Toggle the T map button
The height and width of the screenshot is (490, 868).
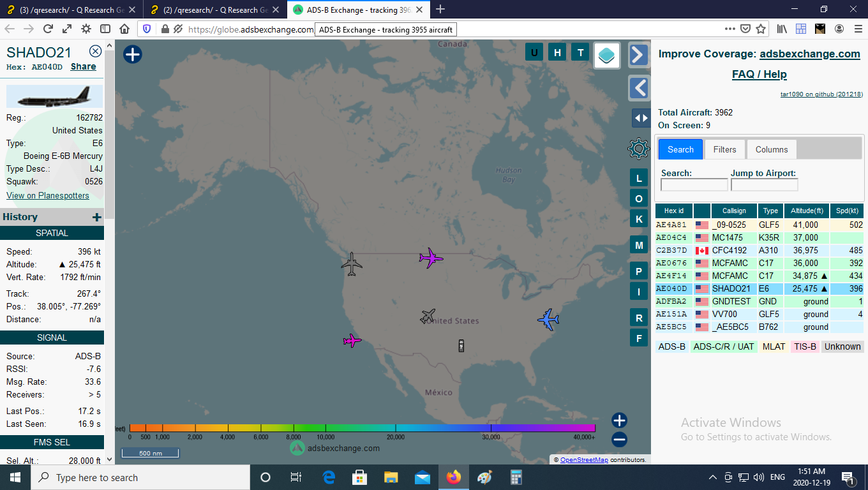point(580,52)
